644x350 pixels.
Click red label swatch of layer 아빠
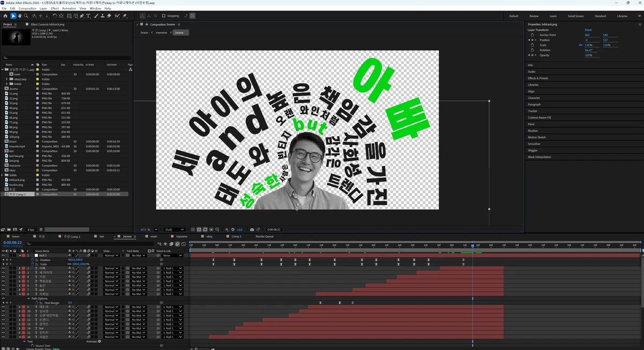tap(24, 268)
